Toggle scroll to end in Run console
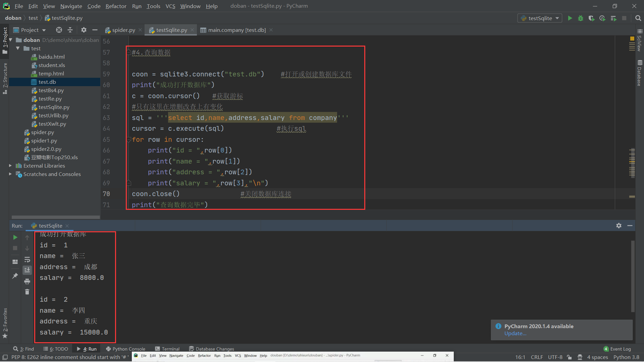644x362 pixels. click(27, 270)
